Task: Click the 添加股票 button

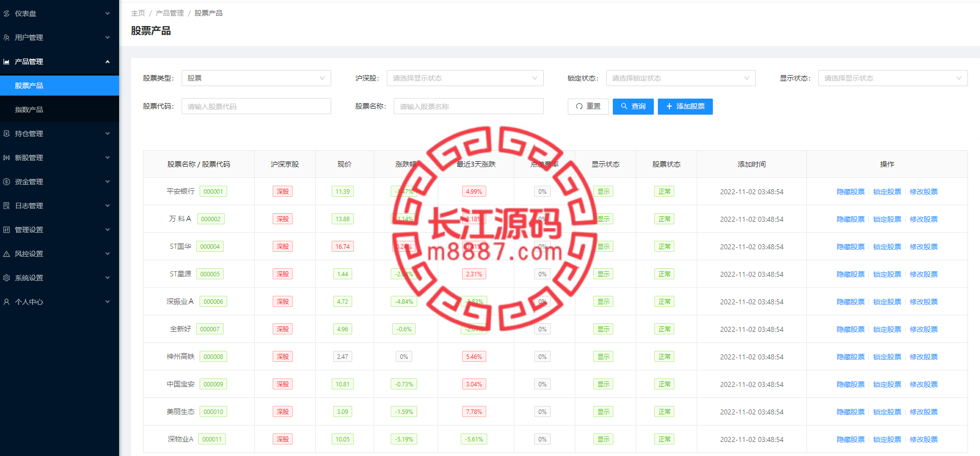Action: 685,106
